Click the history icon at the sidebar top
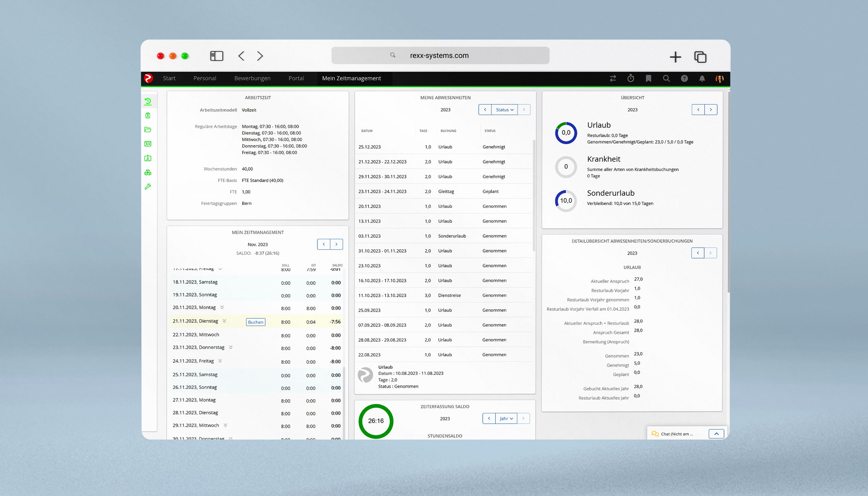Viewport: 868px width, 496px height. click(x=148, y=101)
